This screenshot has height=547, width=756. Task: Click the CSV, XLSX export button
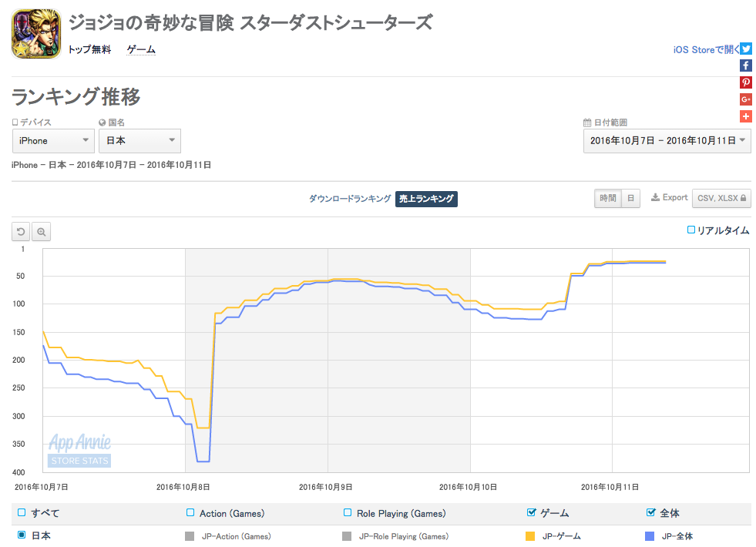coord(721,198)
